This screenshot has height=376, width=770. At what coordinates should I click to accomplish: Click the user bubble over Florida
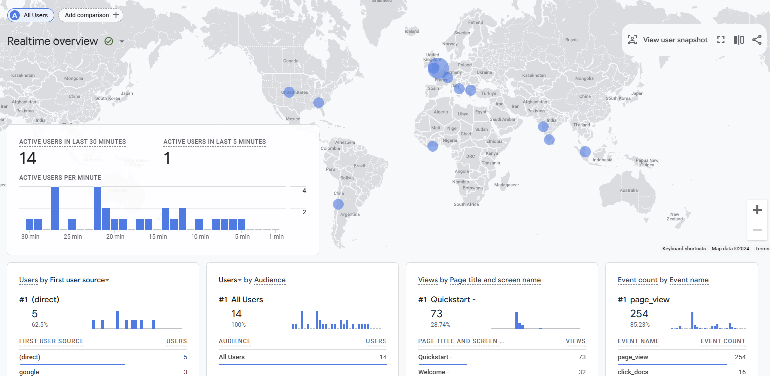pos(319,103)
